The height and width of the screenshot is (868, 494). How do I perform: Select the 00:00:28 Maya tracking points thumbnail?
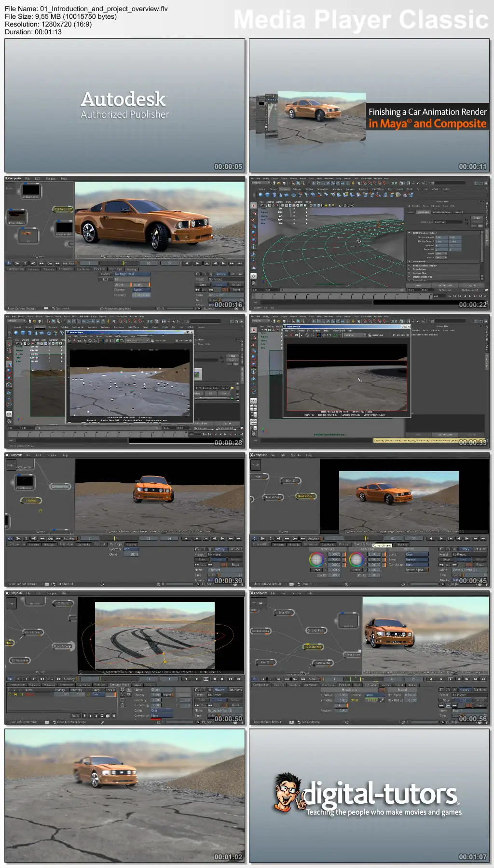(x=125, y=381)
